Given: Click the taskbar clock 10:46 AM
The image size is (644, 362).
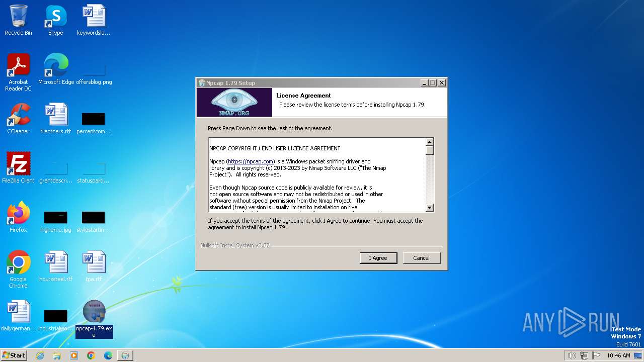Looking at the screenshot, I should pos(618,355).
